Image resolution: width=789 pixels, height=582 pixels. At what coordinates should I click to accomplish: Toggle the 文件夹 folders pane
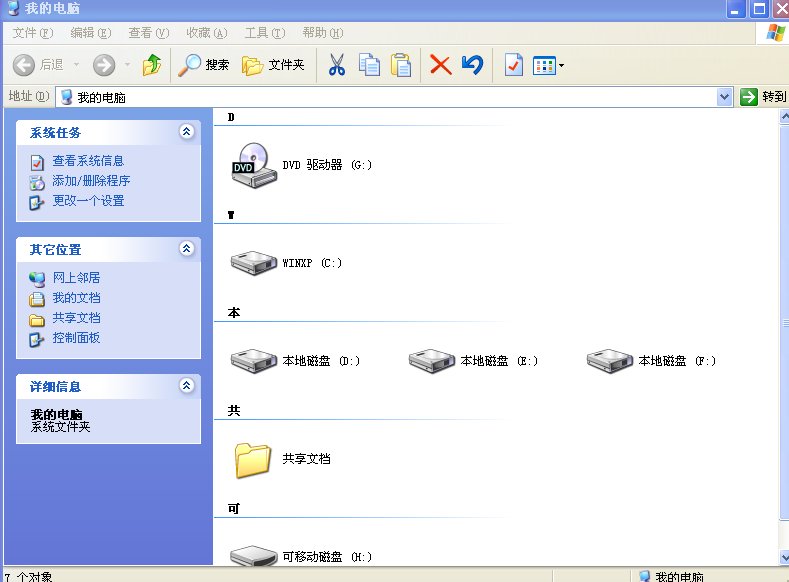273,65
